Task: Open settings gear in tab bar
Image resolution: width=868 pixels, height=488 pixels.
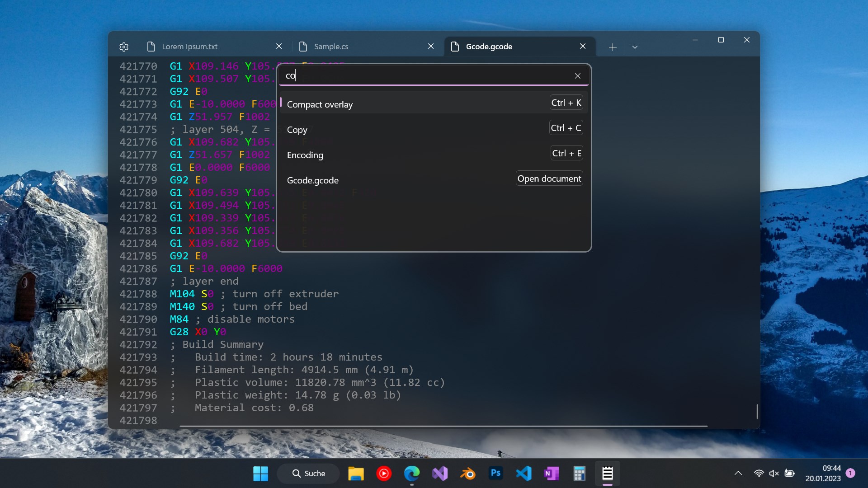Action: pyautogui.click(x=124, y=47)
